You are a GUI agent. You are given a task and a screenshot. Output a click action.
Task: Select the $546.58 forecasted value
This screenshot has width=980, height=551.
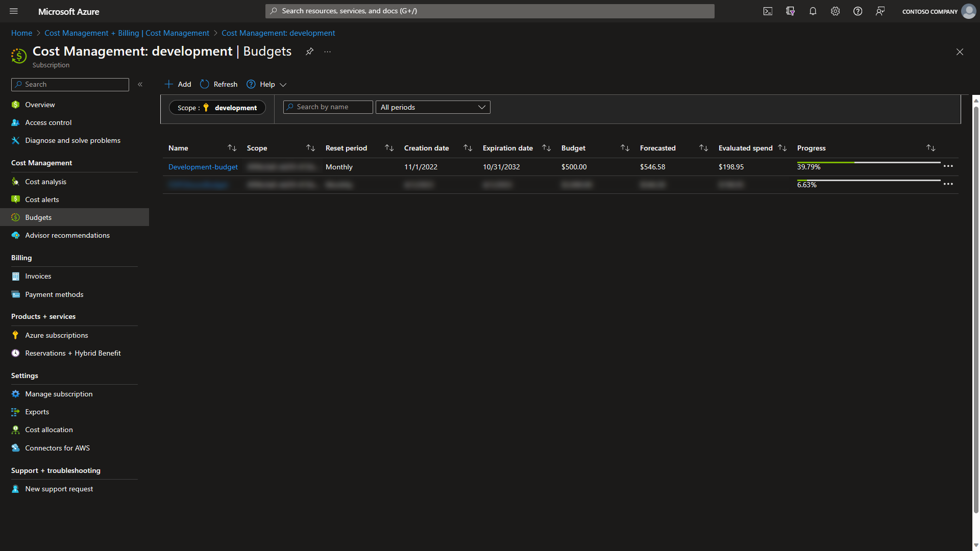pos(652,167)
